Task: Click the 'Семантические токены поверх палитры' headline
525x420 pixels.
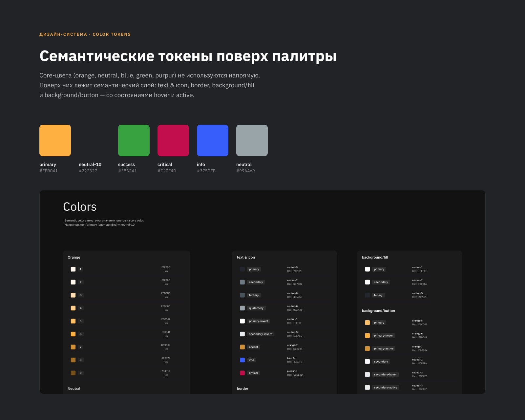Action: point(188,56)
